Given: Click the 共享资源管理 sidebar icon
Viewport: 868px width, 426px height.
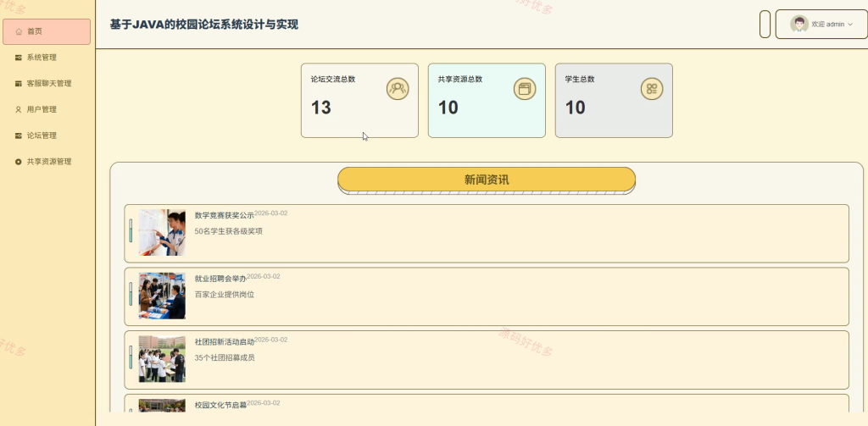Looking at the screenshot, I should click(19, 162).
